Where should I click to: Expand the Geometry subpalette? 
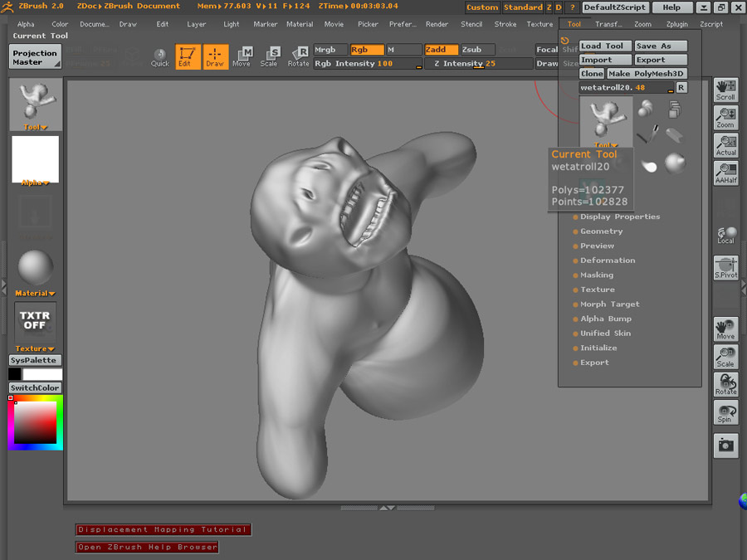pos(601,231)
